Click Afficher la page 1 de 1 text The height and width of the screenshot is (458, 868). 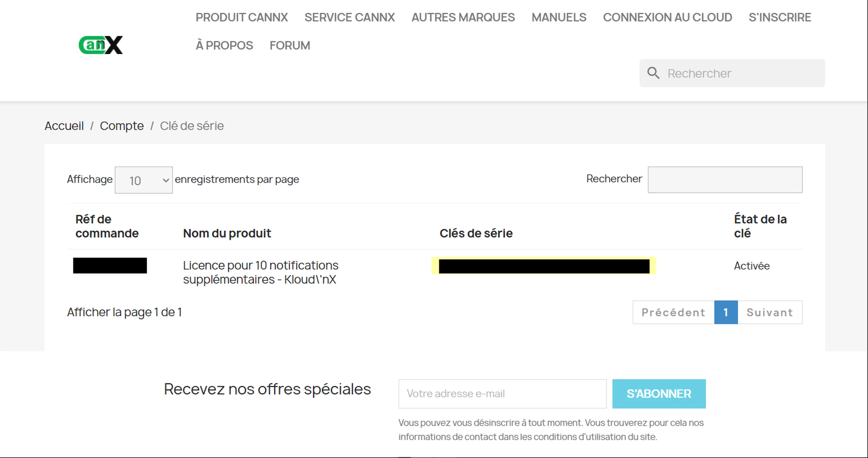[x=124, y=312]
